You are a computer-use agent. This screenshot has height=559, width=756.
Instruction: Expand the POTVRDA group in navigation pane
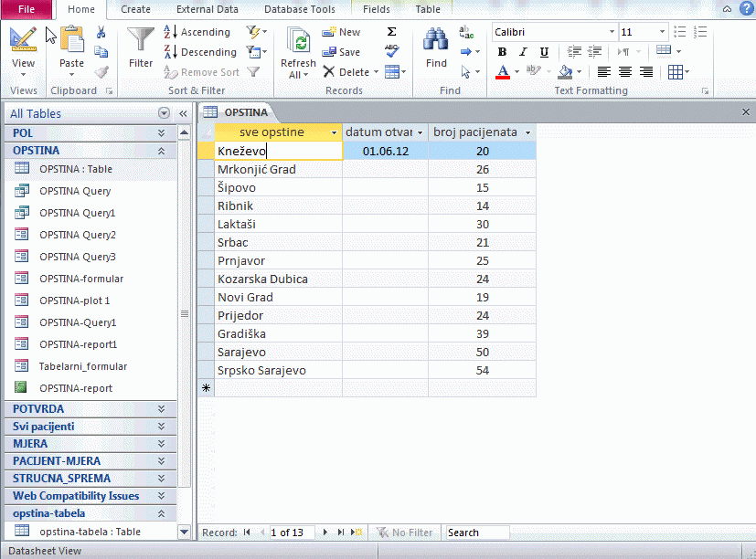pos(161,409)
